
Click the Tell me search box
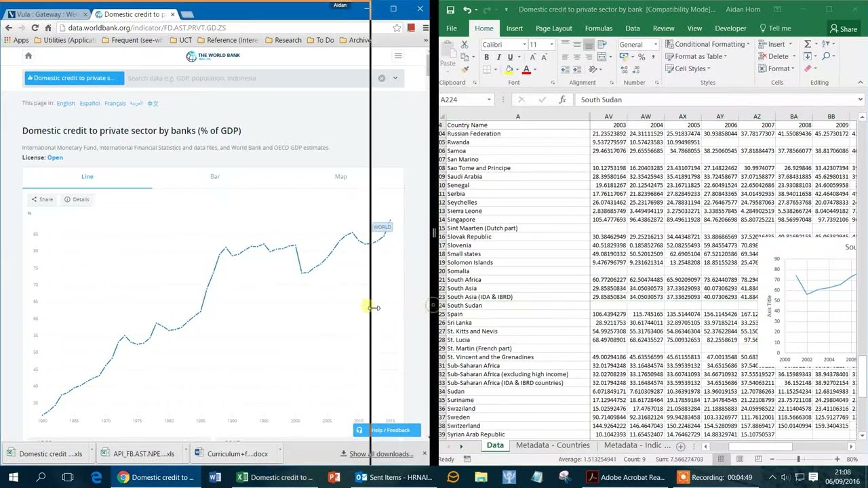[x=775, y=28]
